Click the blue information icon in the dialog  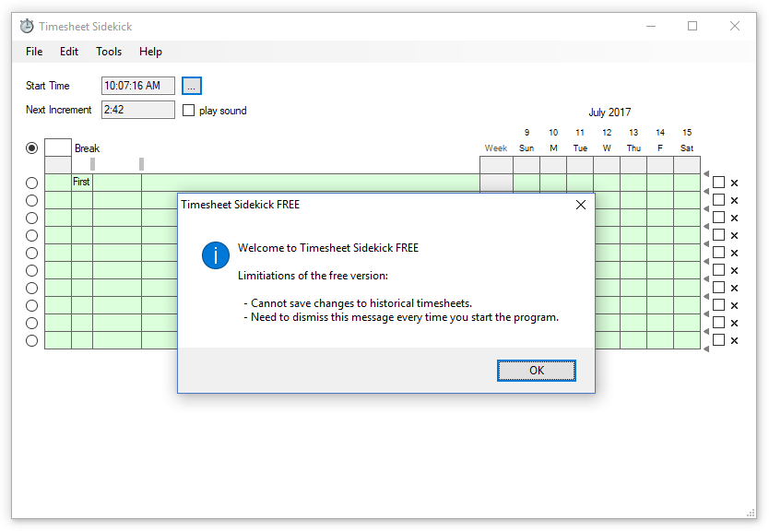point(216,255)
